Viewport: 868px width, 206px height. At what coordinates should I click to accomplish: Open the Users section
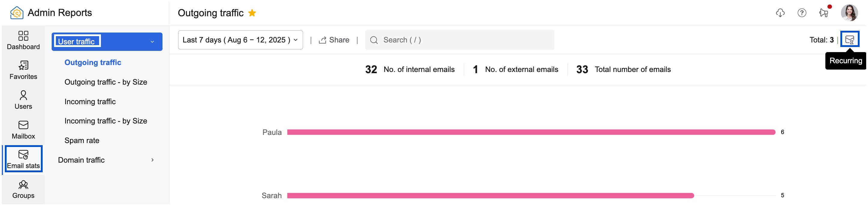23,100
